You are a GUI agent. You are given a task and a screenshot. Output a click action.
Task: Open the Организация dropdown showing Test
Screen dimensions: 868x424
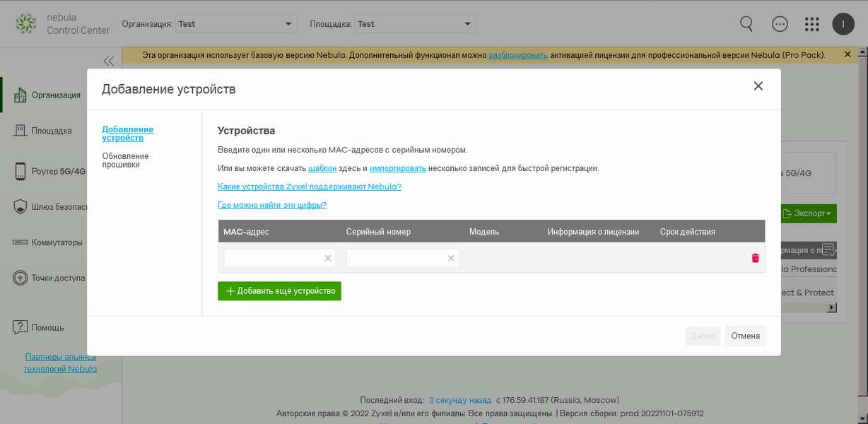(237, 23)
